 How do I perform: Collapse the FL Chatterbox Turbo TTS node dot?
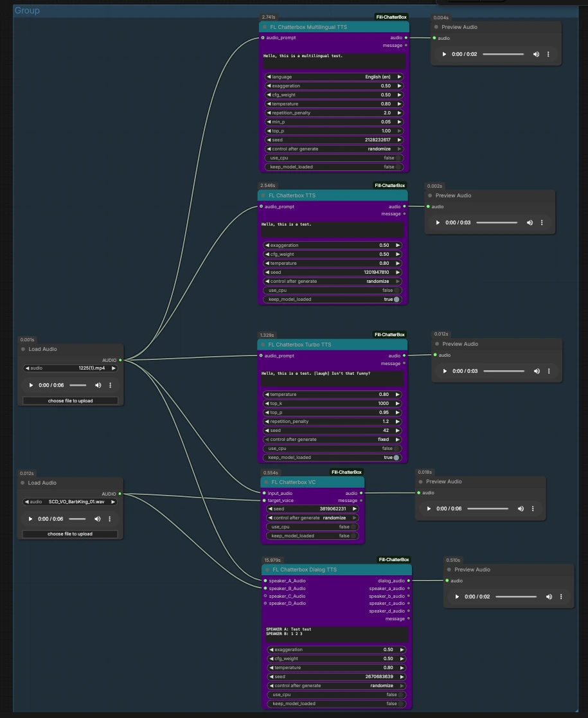tap(263, 345)
